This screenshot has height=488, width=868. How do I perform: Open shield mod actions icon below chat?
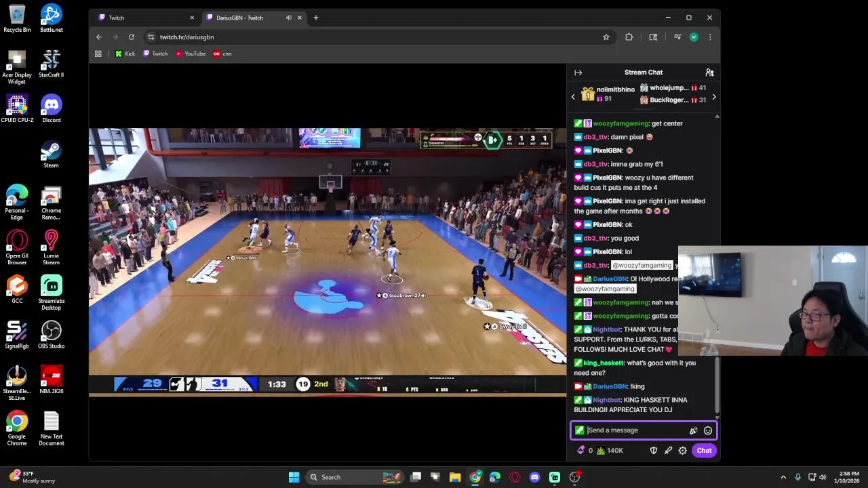654,451
